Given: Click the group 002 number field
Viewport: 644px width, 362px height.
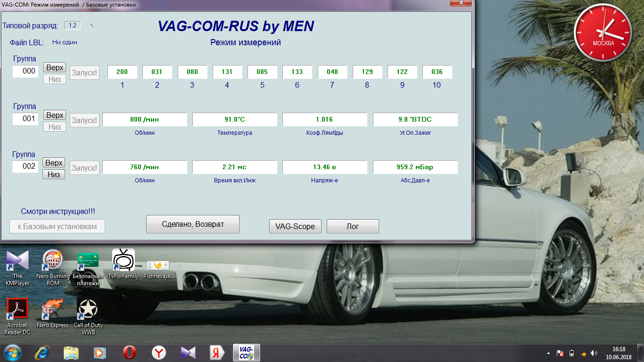Looking at the screenshot, I should click(x=25, y=166).
